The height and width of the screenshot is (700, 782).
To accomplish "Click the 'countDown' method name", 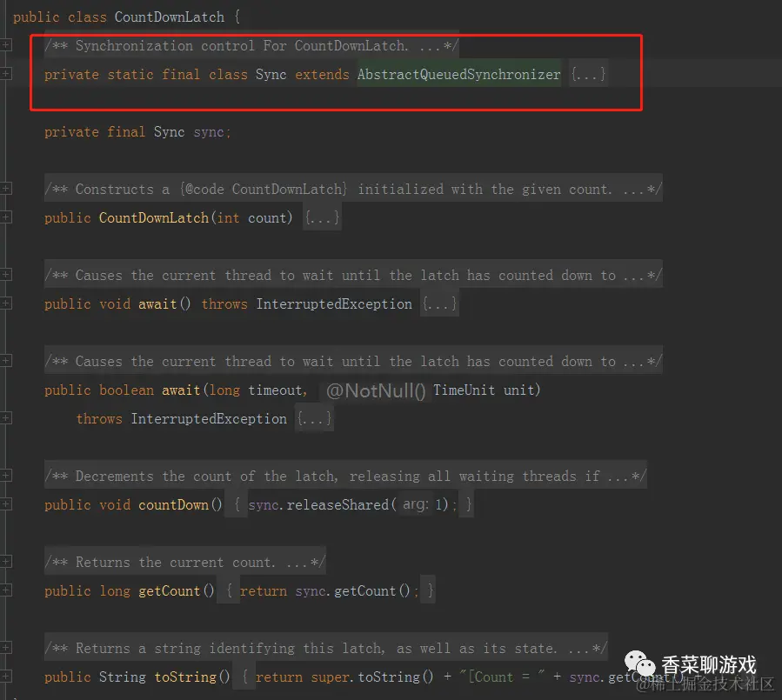I will (x=173, y=504).
